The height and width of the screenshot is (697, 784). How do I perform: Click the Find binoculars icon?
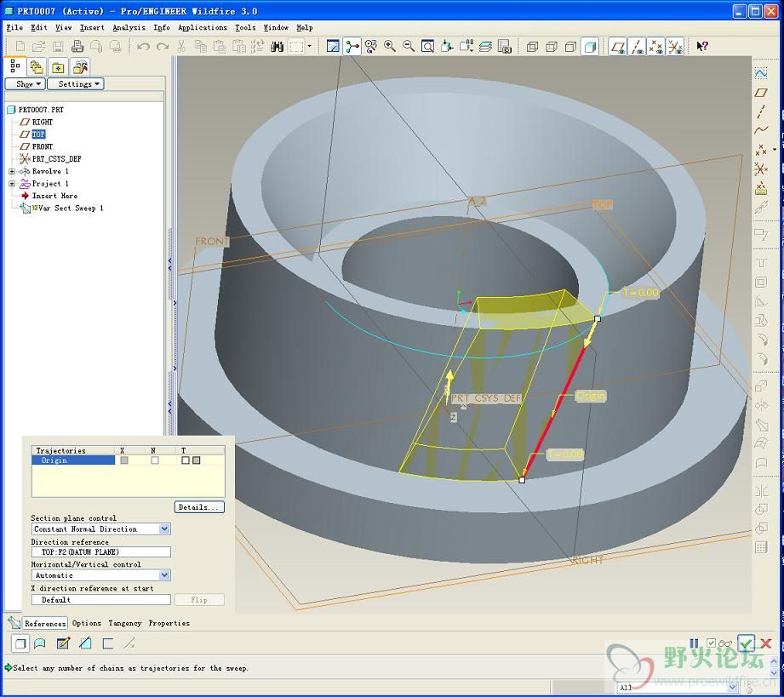click(x=277, y=47)
